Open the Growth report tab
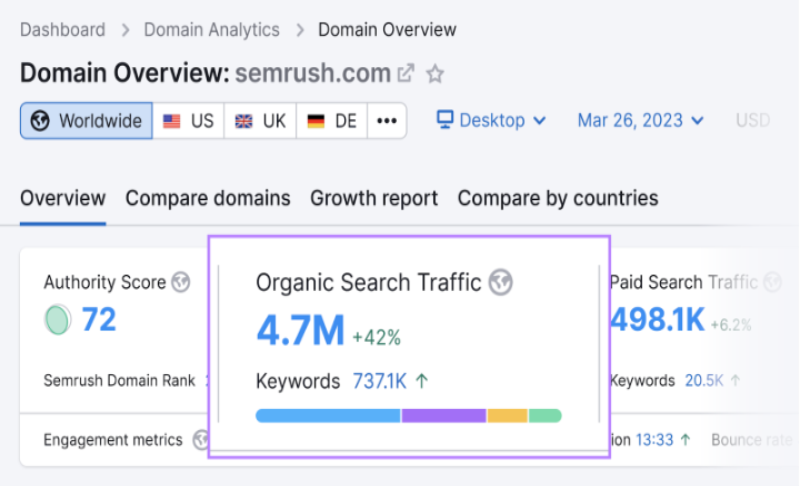 coord(374,198)
